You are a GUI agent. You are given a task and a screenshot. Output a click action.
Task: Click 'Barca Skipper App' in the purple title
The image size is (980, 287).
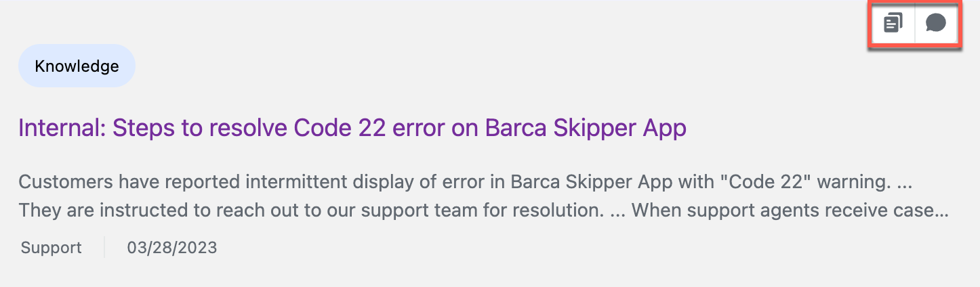[586, 128]
